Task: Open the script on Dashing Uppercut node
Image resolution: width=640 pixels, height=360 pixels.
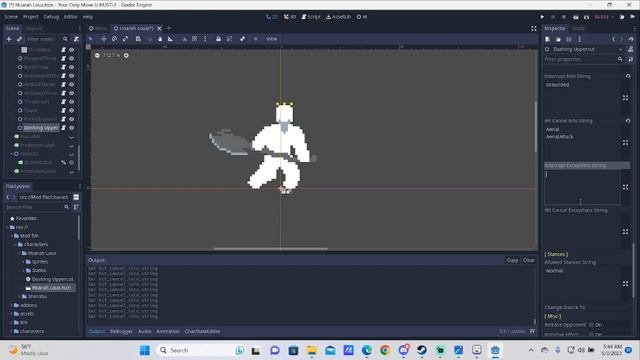Action: click(x=64, y=128)
